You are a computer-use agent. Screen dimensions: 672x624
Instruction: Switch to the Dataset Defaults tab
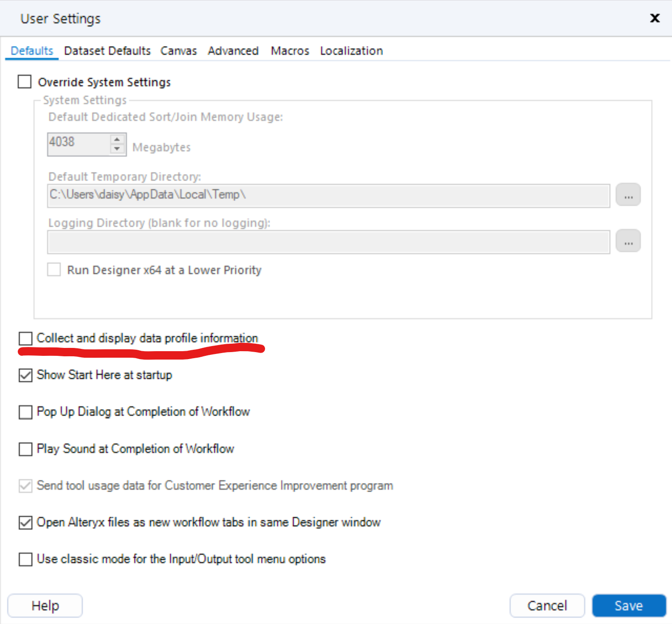point(107,50)
